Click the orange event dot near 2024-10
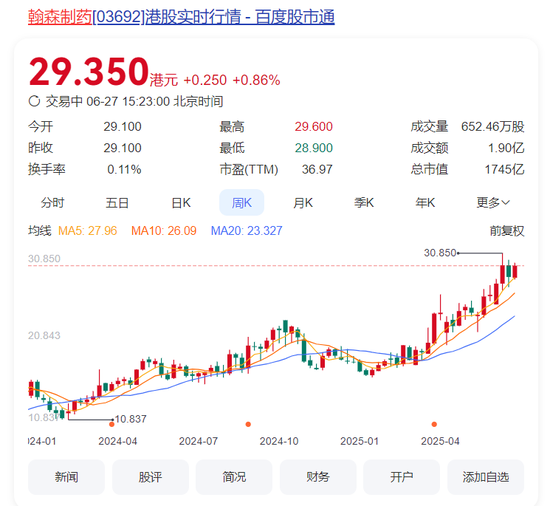Viewport: 550px width, 506px height. 248,424
